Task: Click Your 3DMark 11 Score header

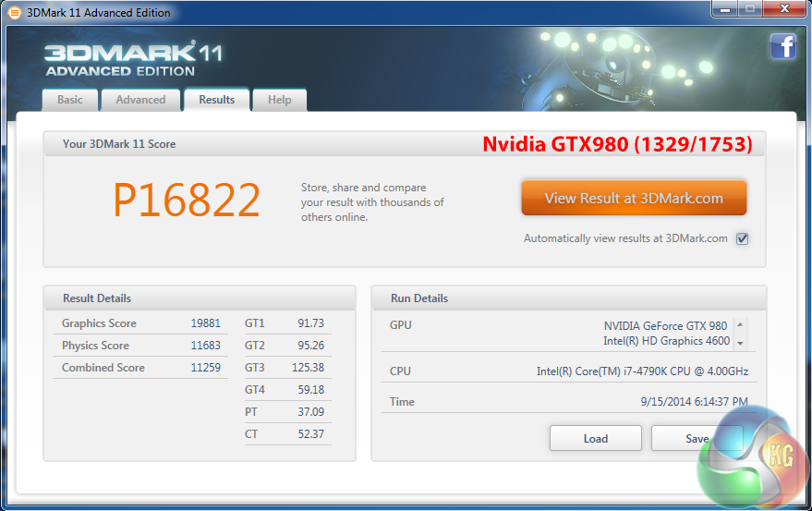Action: point(119,144)
